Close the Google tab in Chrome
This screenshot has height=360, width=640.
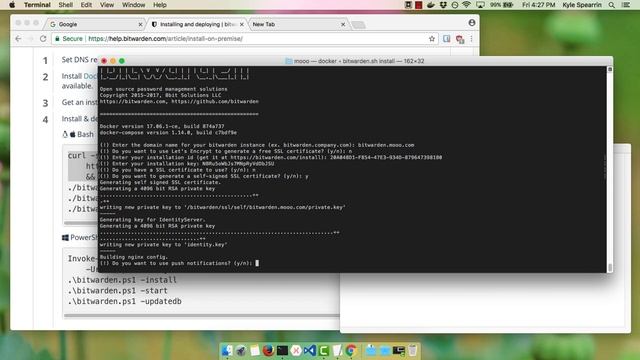click(140, 24)
